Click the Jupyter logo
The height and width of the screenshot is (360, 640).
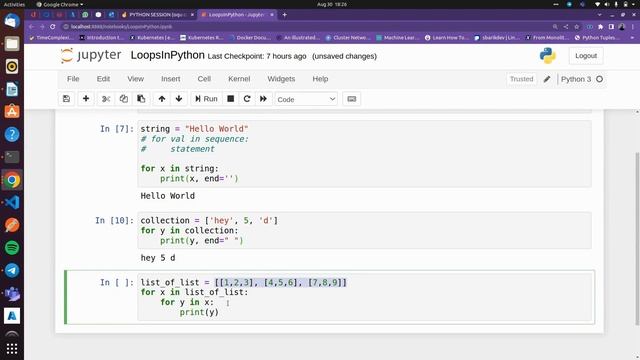(x=91, y=56)
